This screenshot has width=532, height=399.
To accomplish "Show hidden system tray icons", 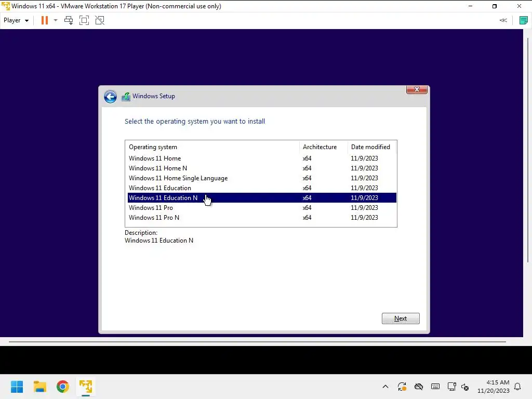I will click(385, 387).
